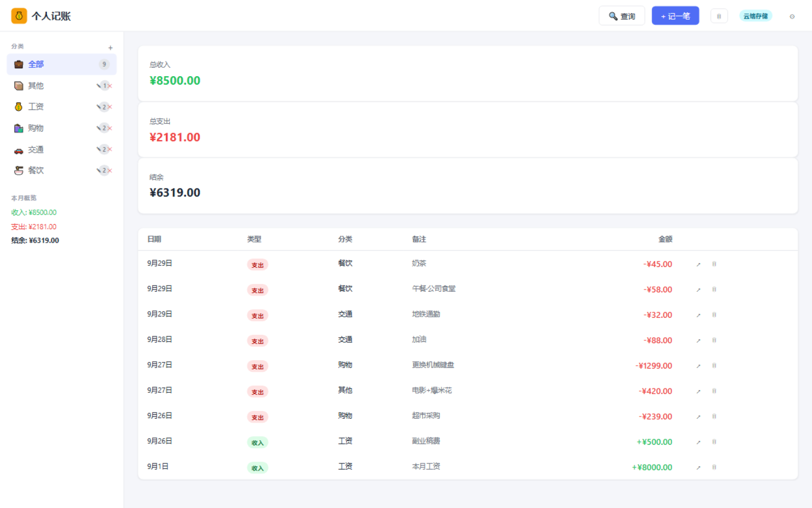Screen dimensions: 812x508
Task: Edit the 餐饮 category with pencil icon
Action: [99, 170]
